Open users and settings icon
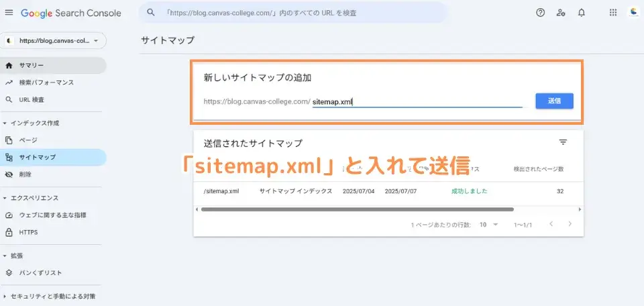Image resolution: width=644 pixels, height=306 pixels. pos(561,13)
